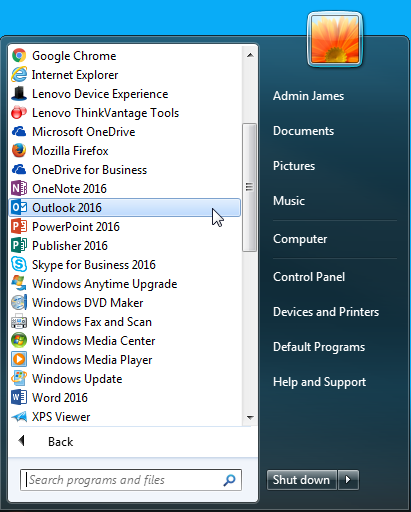Open the Admin James user folder
Image resolution: width=411 pixels, height=512 pixels.
[308, 96]
